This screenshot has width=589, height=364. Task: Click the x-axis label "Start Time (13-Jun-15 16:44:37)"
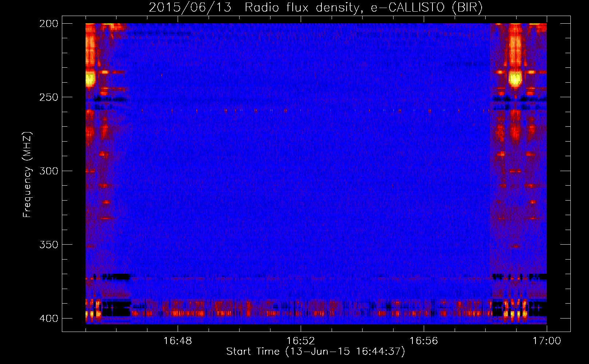tap(316, 352)
